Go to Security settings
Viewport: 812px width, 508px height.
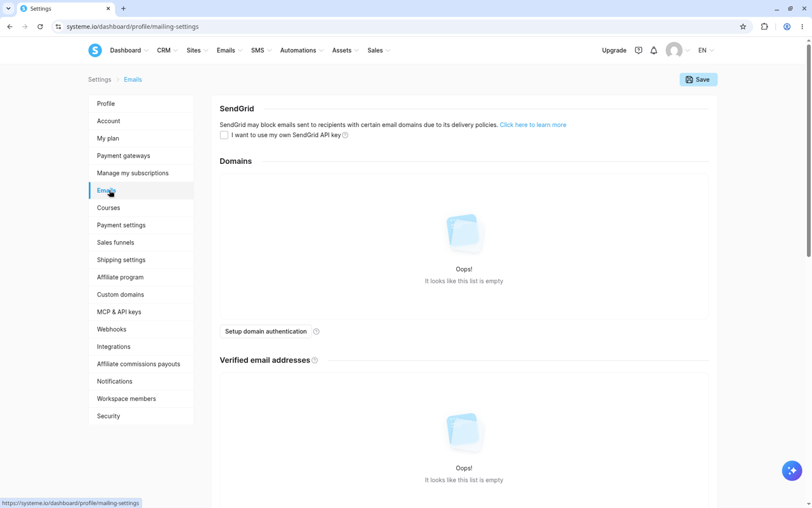click(141, 416)
